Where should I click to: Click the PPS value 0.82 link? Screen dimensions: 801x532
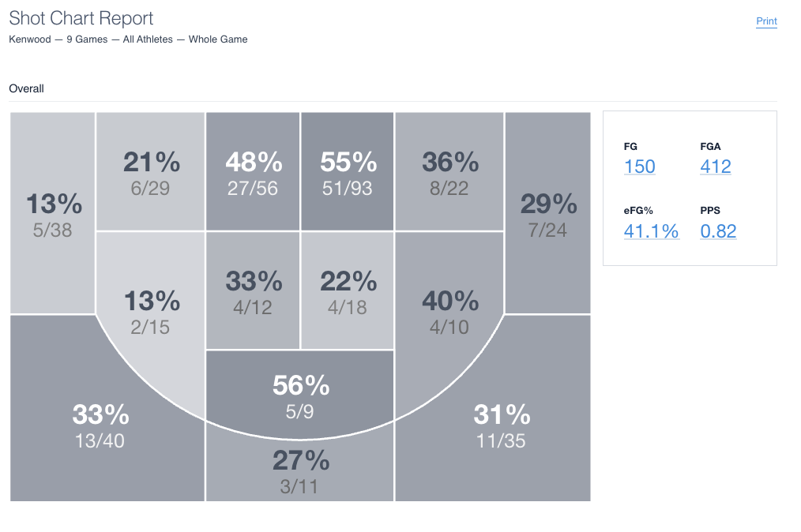tap(718, 230)
